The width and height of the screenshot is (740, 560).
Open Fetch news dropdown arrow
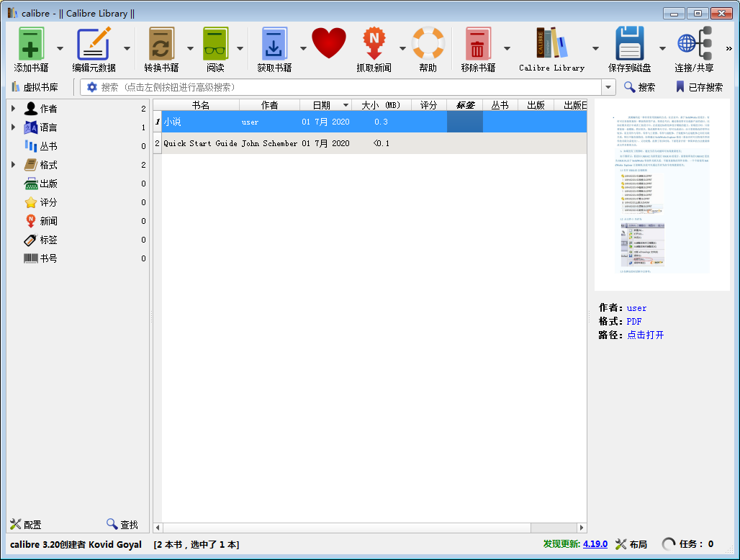402,48
